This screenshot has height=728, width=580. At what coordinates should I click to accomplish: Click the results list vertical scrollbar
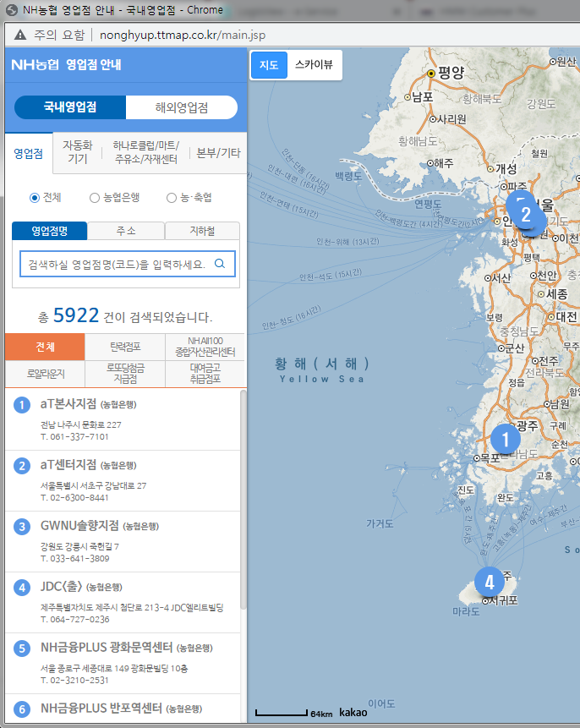[243, 500]
